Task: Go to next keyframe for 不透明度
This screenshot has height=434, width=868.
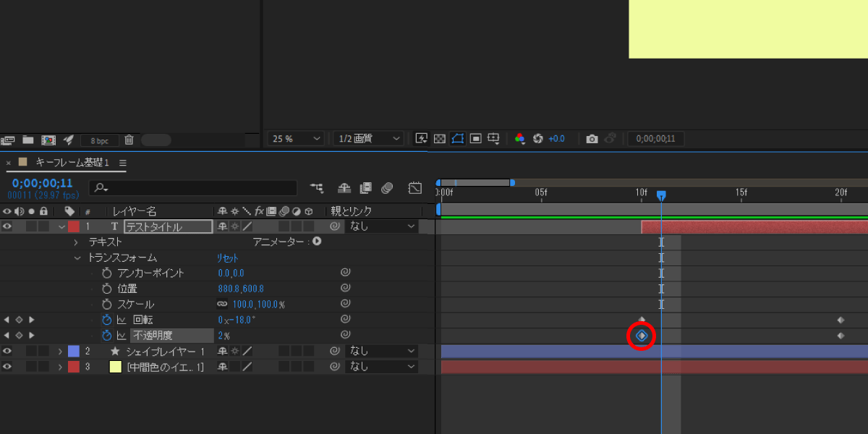Action: point(31,335)
